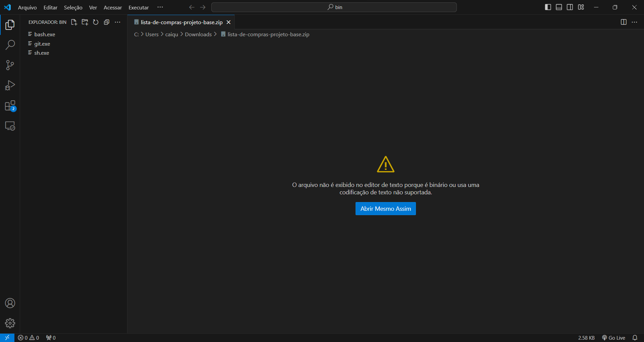Select the lista-de-compras-projeto-base.zip tab

pos(181,22)
